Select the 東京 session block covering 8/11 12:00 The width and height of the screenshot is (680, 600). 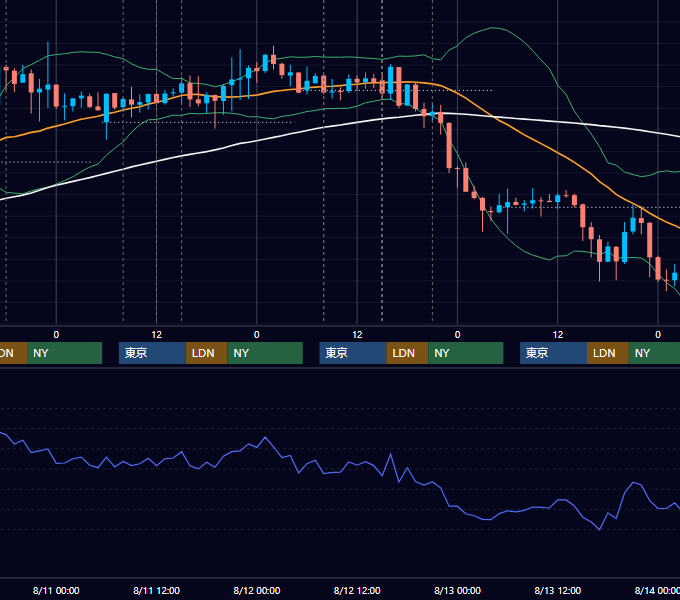[x=152, y=353]
